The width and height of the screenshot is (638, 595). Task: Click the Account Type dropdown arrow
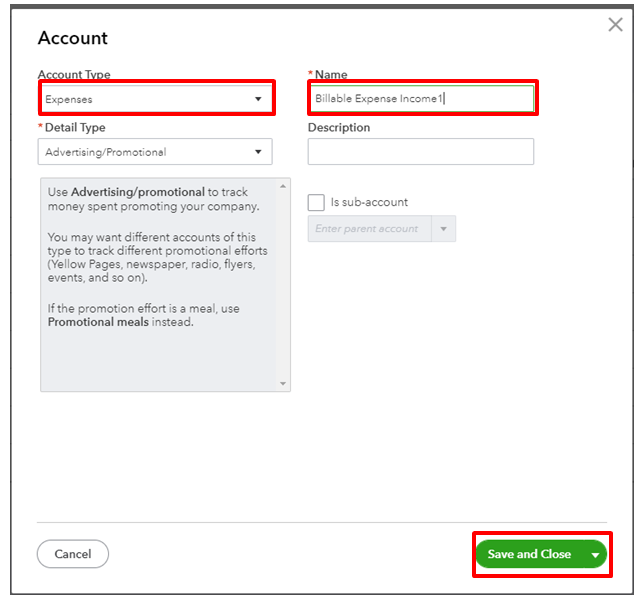[x=258, y=99]
